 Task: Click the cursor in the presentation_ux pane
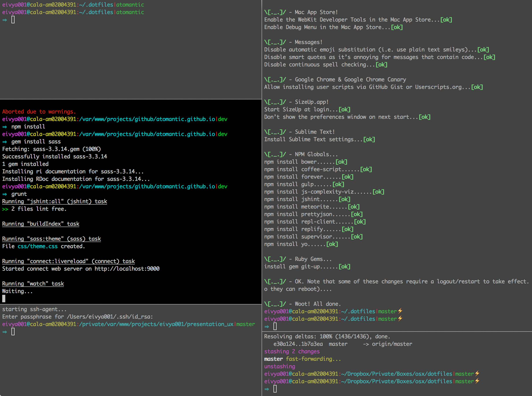tap(13, 332)
